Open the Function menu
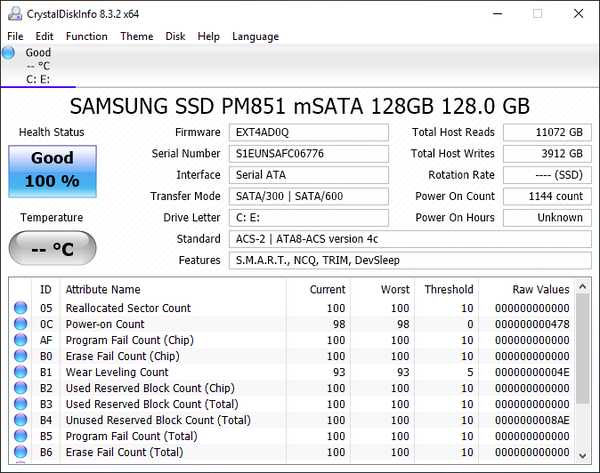Image resolution: width=600 pixels, height=473 pixels. [86, 36]
